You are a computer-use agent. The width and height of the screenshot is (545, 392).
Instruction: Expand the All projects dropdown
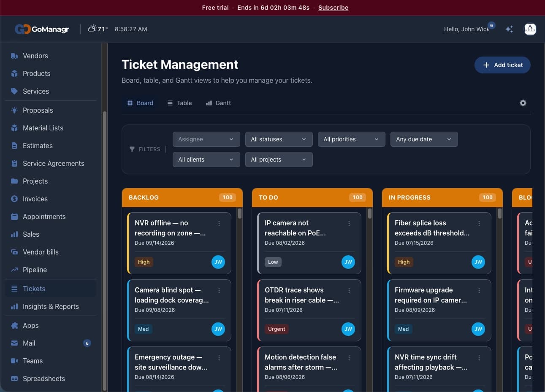point(279,160)
